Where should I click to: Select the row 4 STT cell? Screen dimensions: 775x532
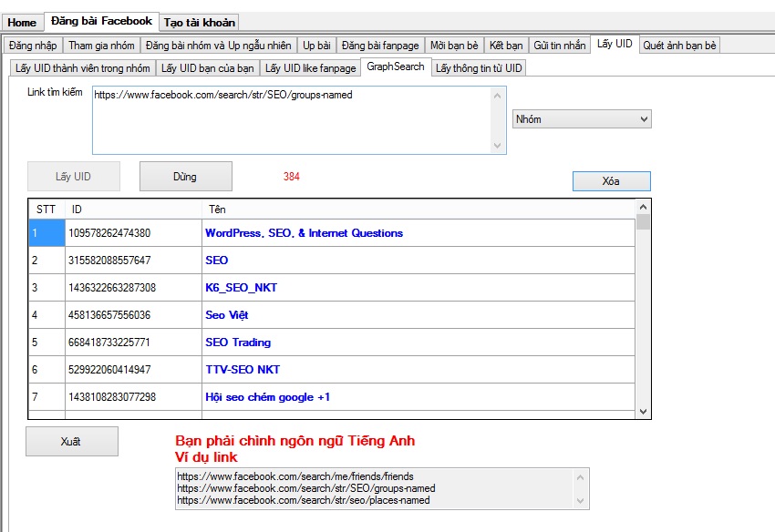tap(46, 315)
